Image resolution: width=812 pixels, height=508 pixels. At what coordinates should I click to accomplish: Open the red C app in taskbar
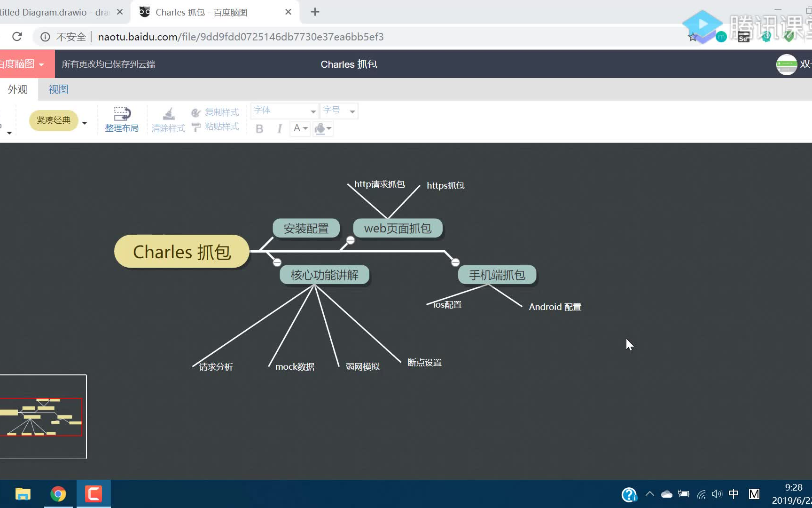(x=94, y=494)
